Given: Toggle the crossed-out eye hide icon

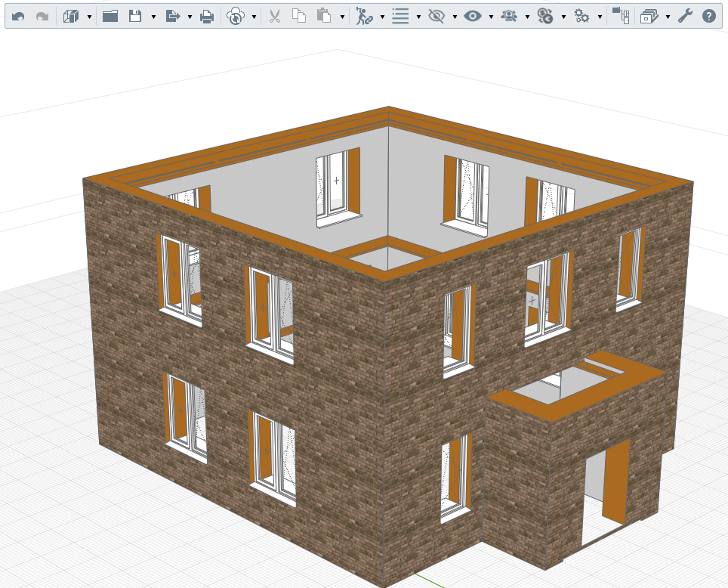Looking at the screenshot, I should pos(436,17).
